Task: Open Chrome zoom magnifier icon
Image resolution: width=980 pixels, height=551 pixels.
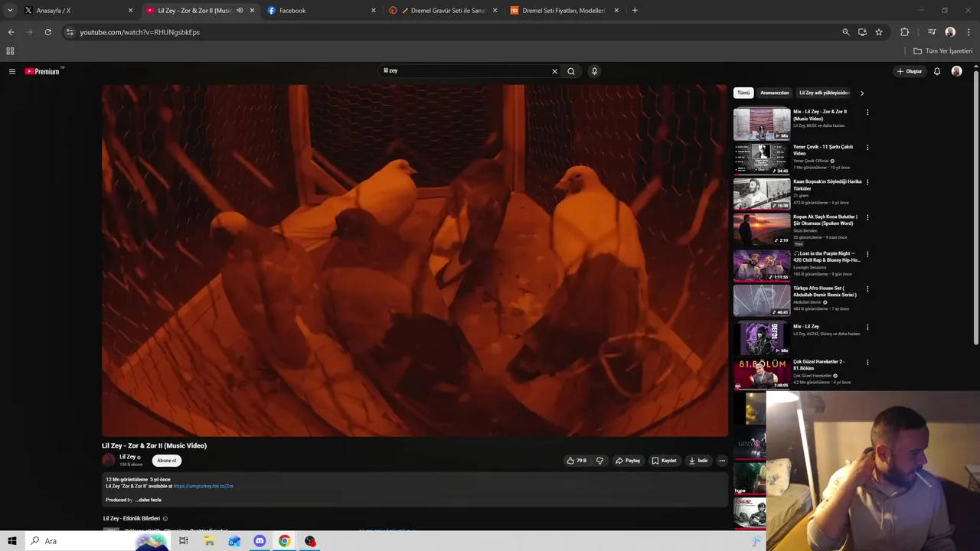Action: click(845, 32)
